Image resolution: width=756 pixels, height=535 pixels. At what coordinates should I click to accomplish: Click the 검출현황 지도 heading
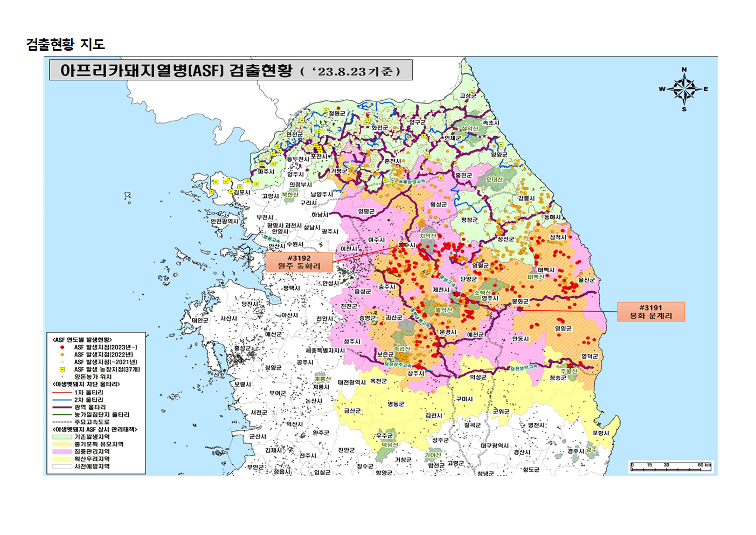click(x=65, y=44)
